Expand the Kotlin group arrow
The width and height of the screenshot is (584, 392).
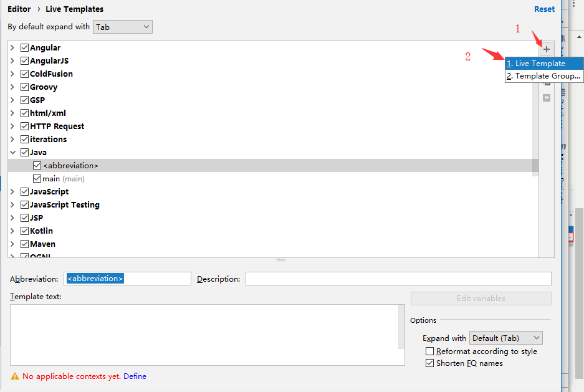pos(12,231)
